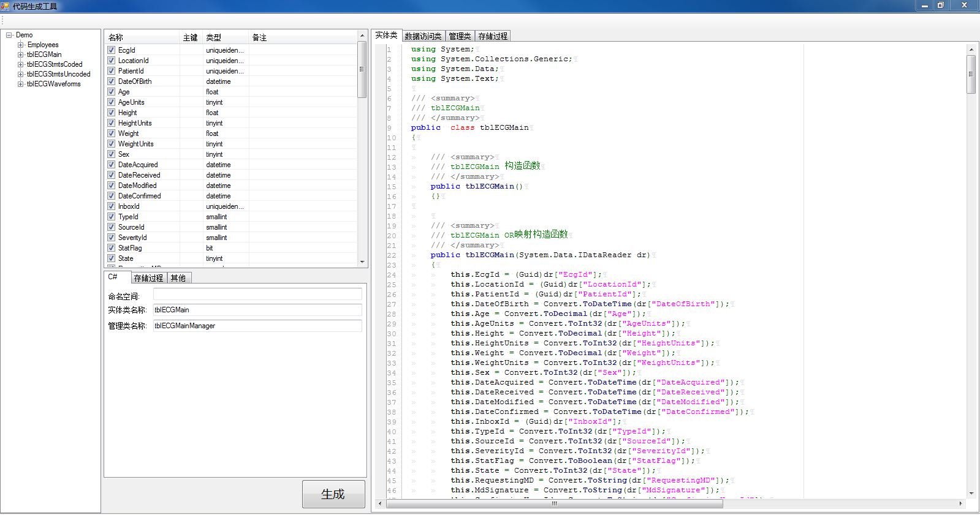This screenshot has height=515, width=980.
Task: Select the Weight row in column list
Action: point(230,133)
